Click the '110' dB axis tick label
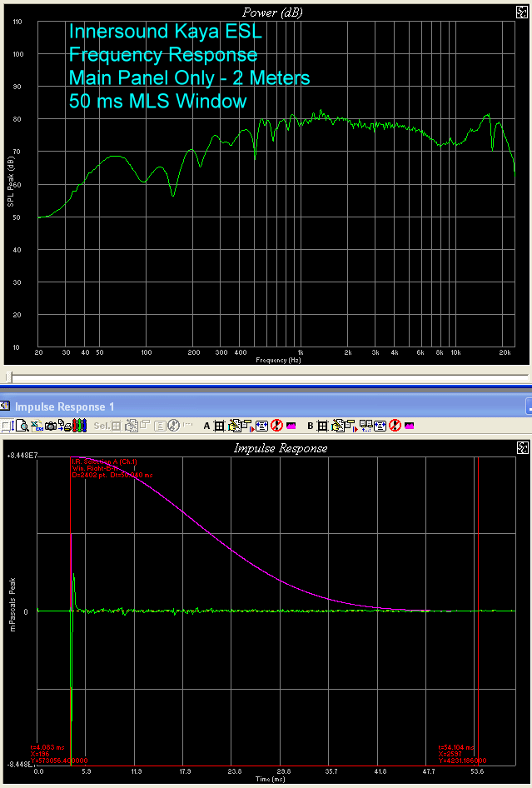 [17, 22]
